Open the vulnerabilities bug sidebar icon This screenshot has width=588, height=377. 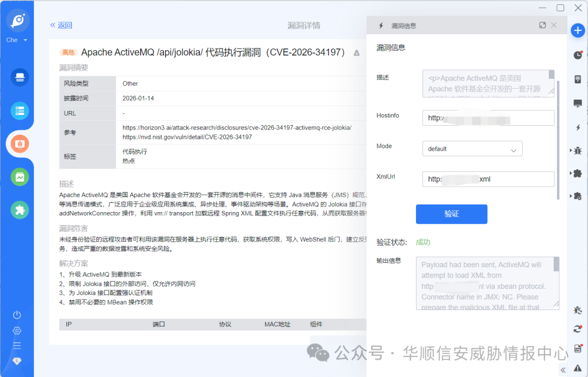pyautogui.click(x=20, y=144)
